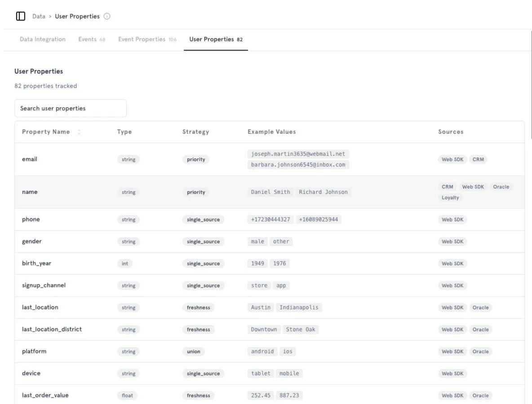Open the last_order_value property row
The image size is (532, 404).
[x=270, y=395]
